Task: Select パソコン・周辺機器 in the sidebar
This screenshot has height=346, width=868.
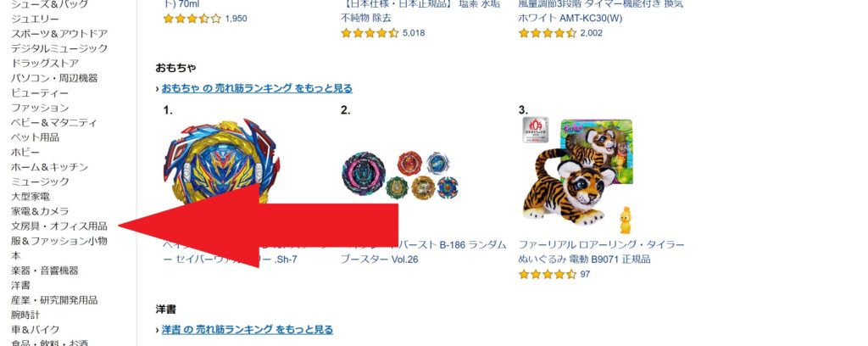Action: [x=54, y=78]
